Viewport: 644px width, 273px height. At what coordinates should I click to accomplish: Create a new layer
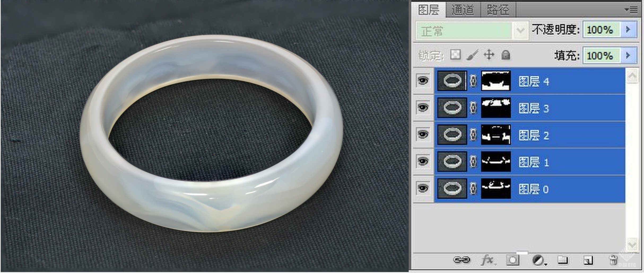pos(588,260)
